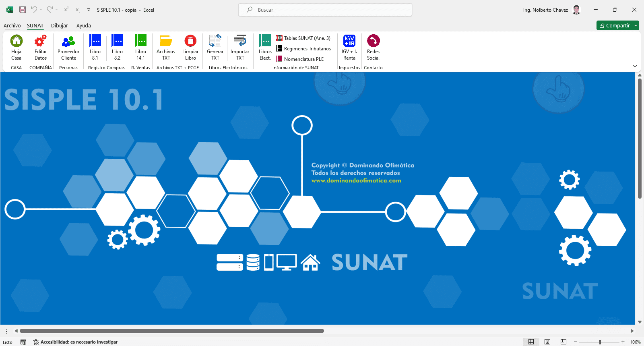Viewport: 644px width, 346px height.
Task: Open the Customize Quick Access Toolbar dropdown
Action: pyautogui.click(x=89, y=10)
